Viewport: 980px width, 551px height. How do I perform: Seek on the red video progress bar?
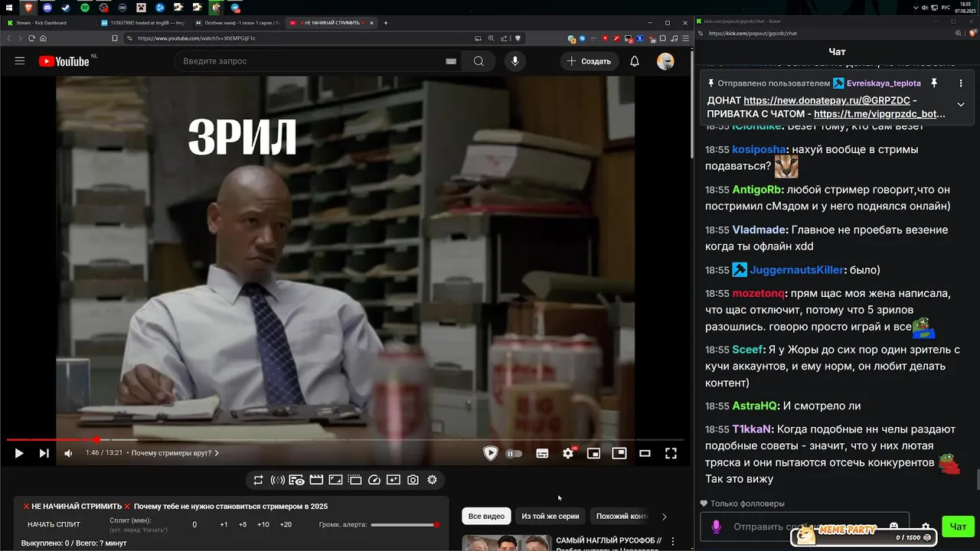pos(345,439)
